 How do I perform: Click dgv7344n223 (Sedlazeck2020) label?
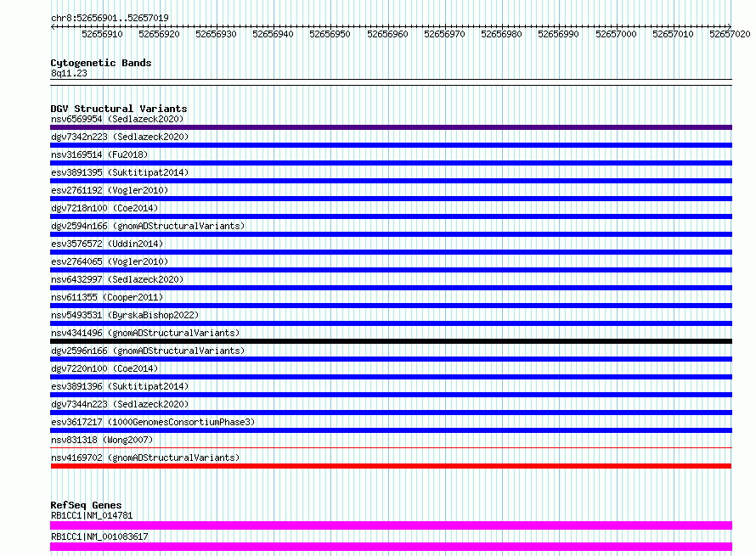click(120, 404)
